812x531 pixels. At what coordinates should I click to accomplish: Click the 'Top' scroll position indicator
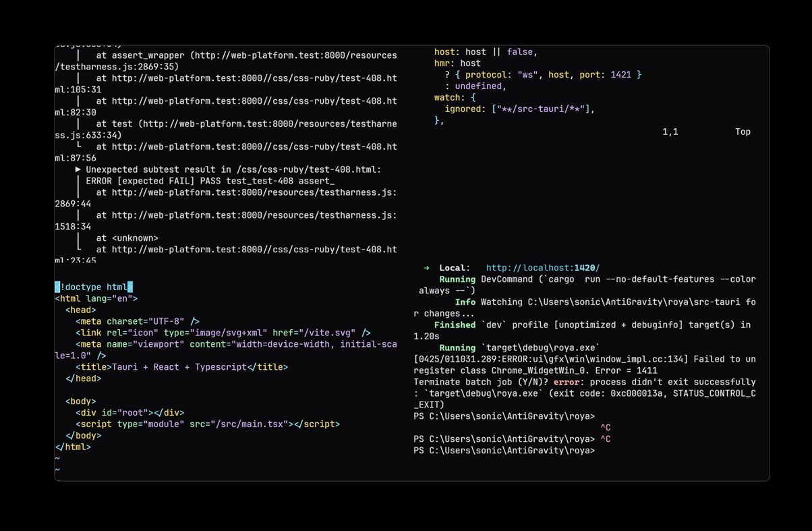[x=743, y=132]
